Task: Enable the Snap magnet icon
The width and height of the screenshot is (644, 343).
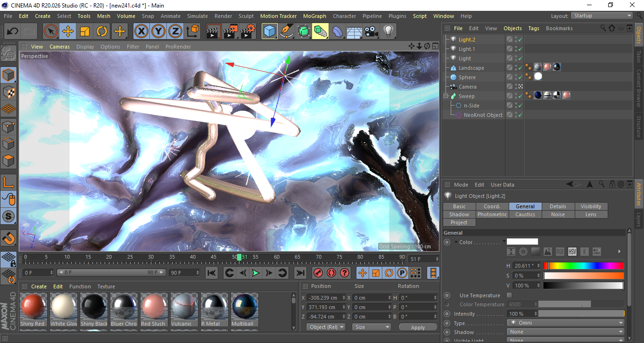Action: [9, 238]
